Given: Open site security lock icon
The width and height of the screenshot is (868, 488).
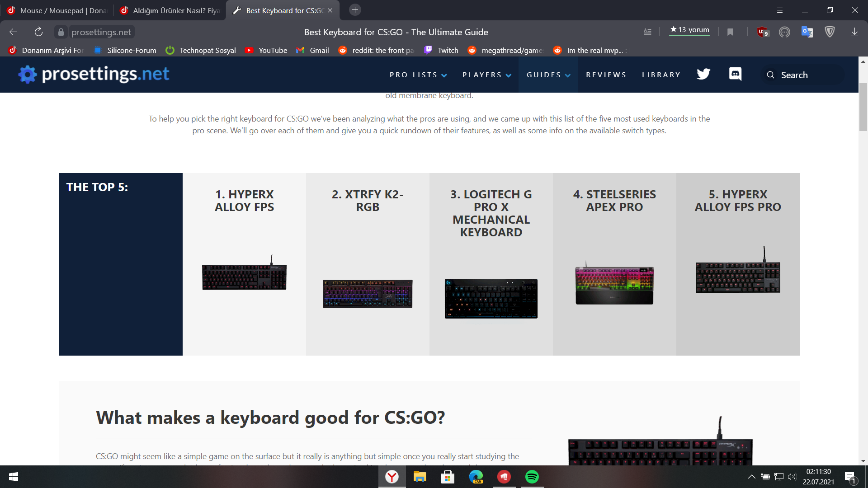Looking at the screenshot, I should pos(61,32).
